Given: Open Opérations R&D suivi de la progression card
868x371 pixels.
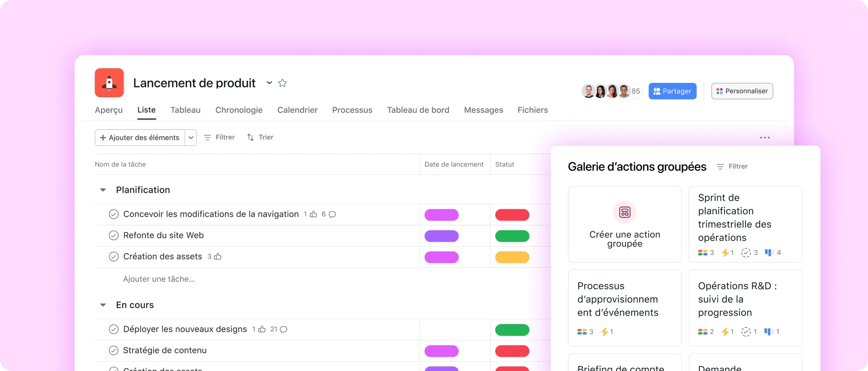Looking at the screenshot, I should (x=745, y=308).
